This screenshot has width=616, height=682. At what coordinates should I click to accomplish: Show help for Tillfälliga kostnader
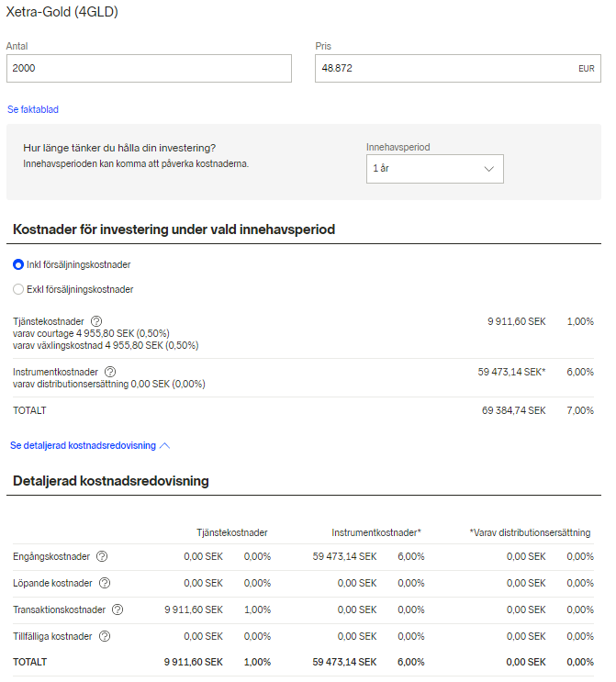(104, 635)
